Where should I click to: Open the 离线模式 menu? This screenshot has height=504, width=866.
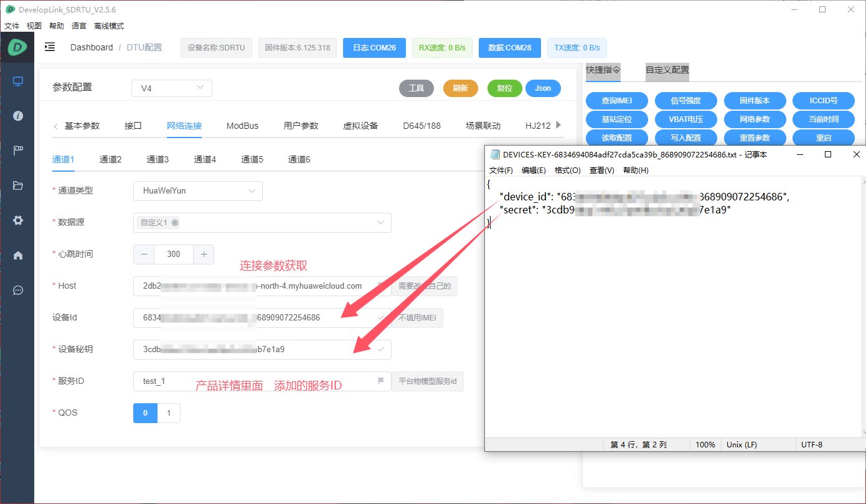(x=109, y=26)
